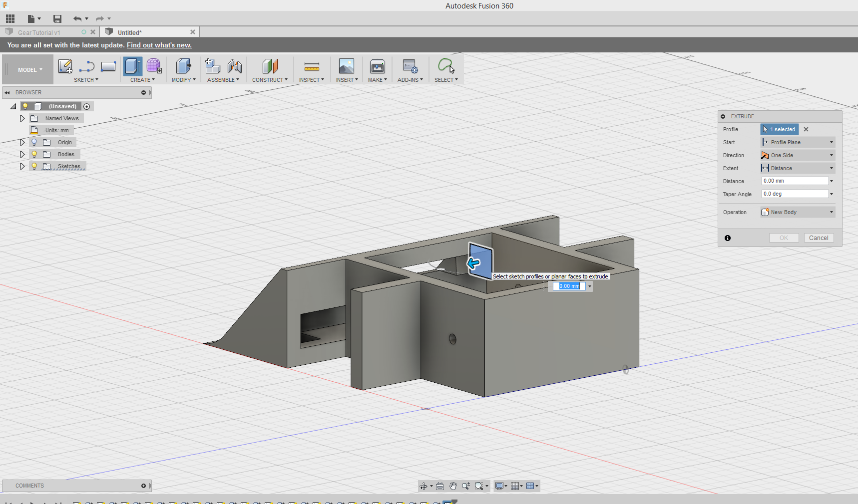Click the Pan hand icon

453,486
